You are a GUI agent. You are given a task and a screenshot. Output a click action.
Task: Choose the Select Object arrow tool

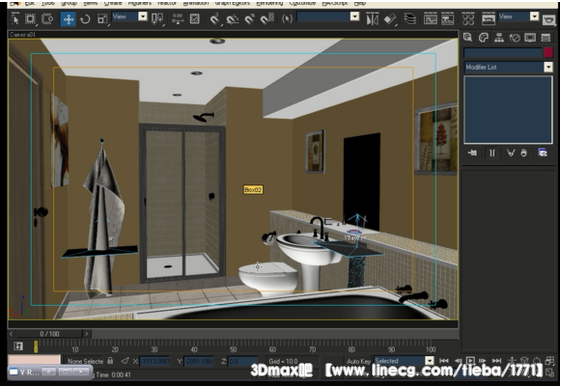[15, 19]
